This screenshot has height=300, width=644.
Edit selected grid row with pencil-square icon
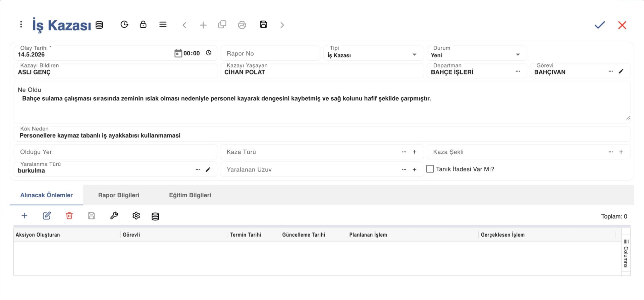47,216
